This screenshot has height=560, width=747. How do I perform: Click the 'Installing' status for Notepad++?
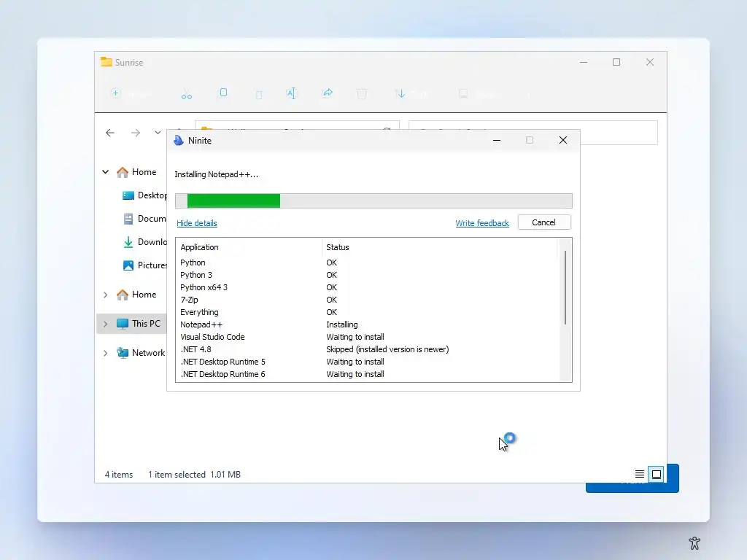pos(341,324)
